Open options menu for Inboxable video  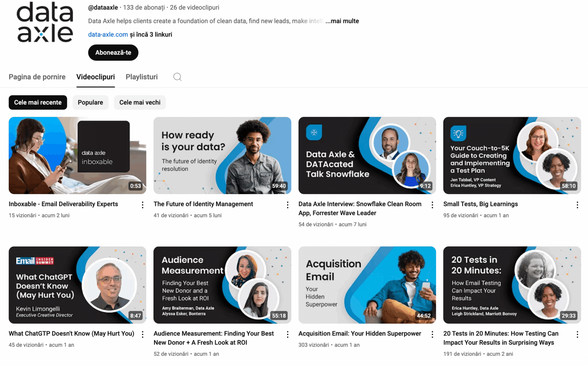[x=142, y=205]
